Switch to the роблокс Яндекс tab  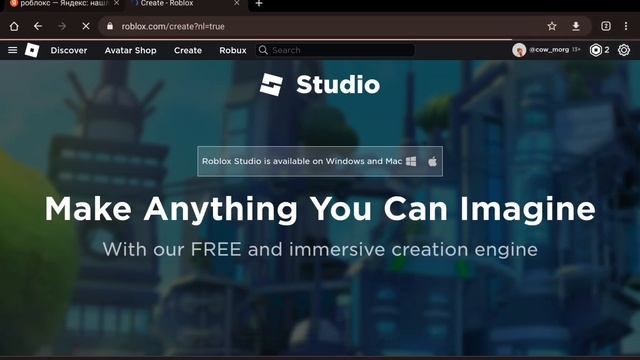[63, 4]
